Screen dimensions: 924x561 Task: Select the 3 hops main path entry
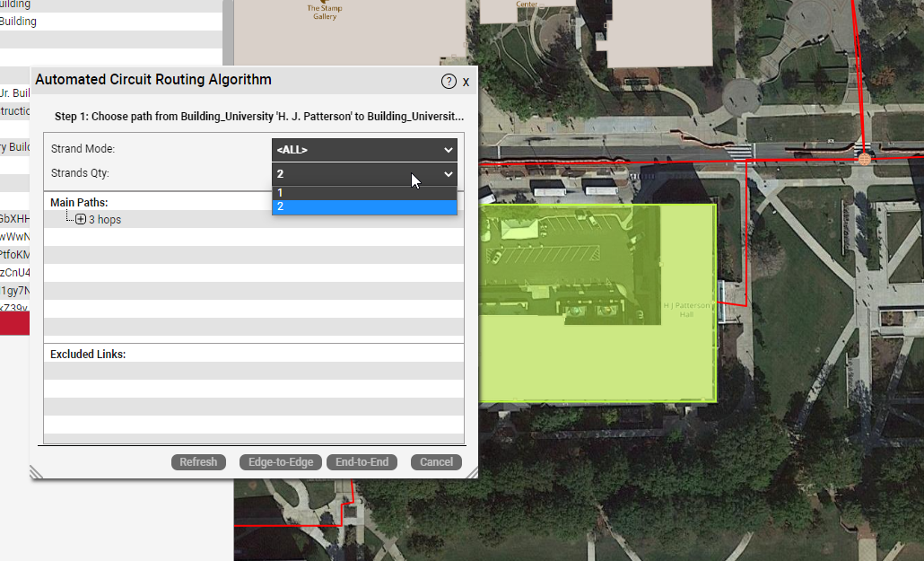[x=104, y=220]
